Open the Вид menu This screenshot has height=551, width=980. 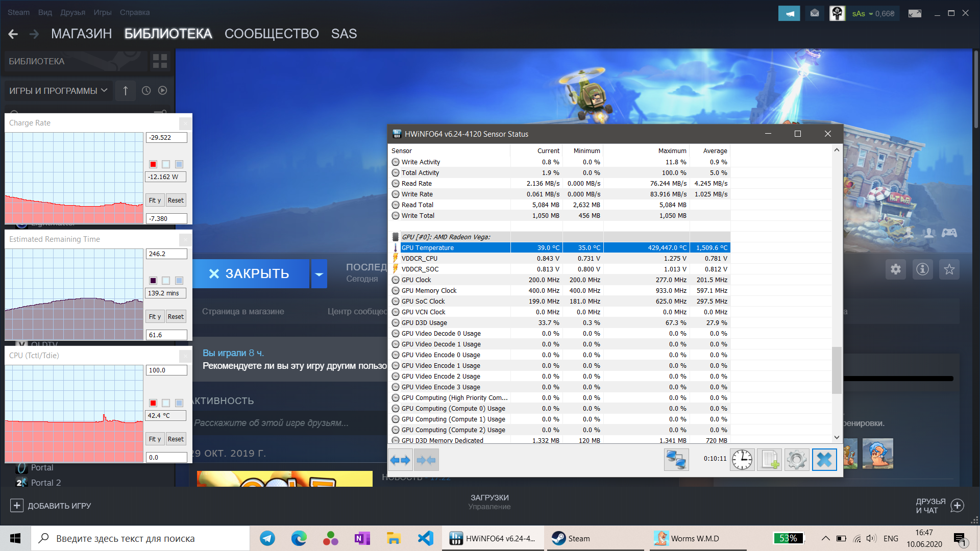[x=45, y=12]
